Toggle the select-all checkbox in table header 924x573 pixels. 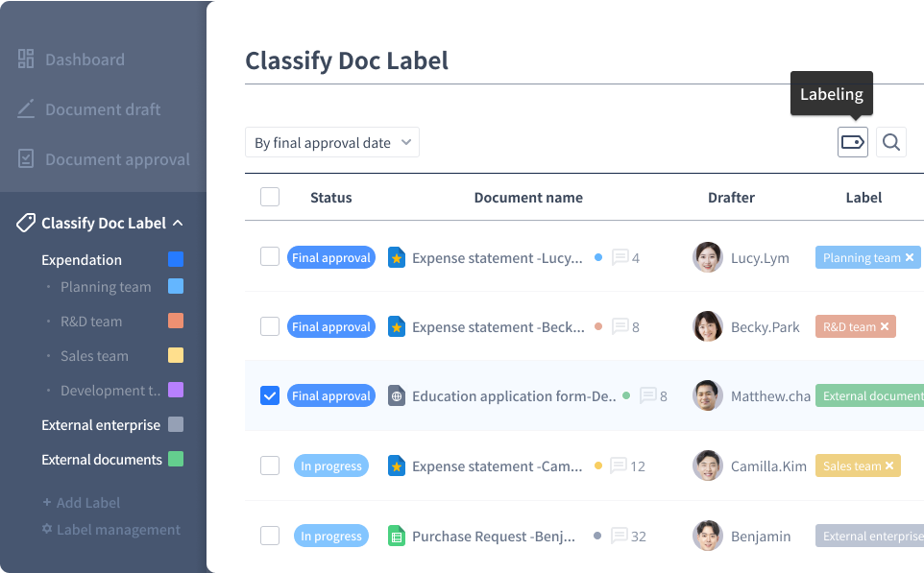tap(270, 197)
